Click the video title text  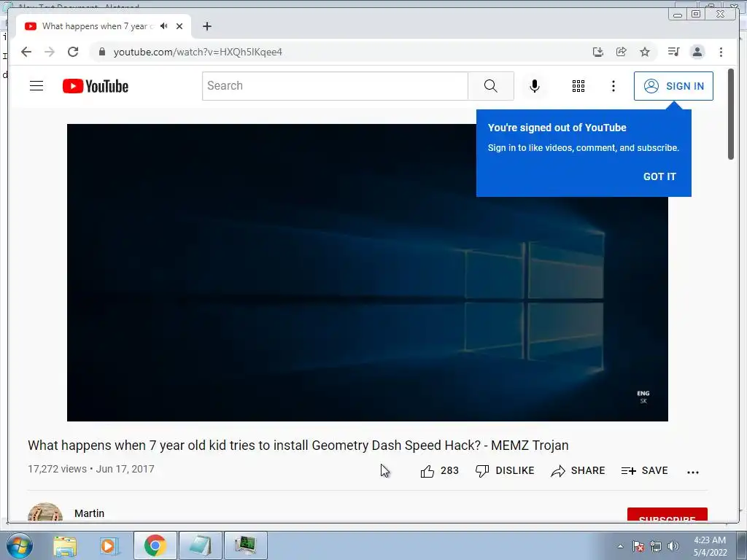[x=298, y=446]
